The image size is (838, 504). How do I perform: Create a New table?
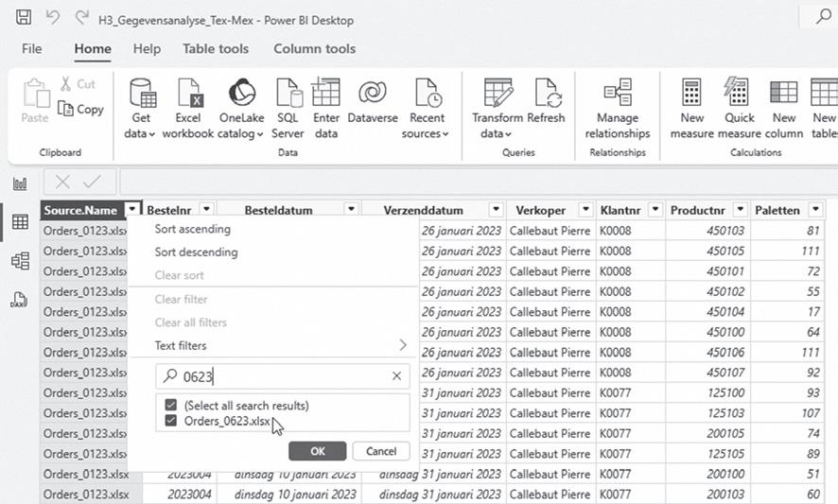click(x=824, y=109)
